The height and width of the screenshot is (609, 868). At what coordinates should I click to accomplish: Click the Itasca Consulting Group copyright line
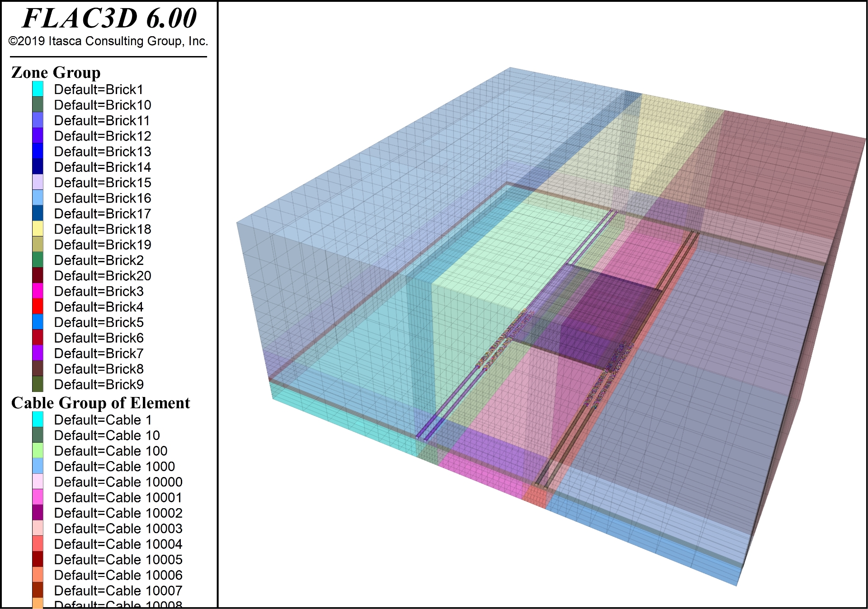108,41
